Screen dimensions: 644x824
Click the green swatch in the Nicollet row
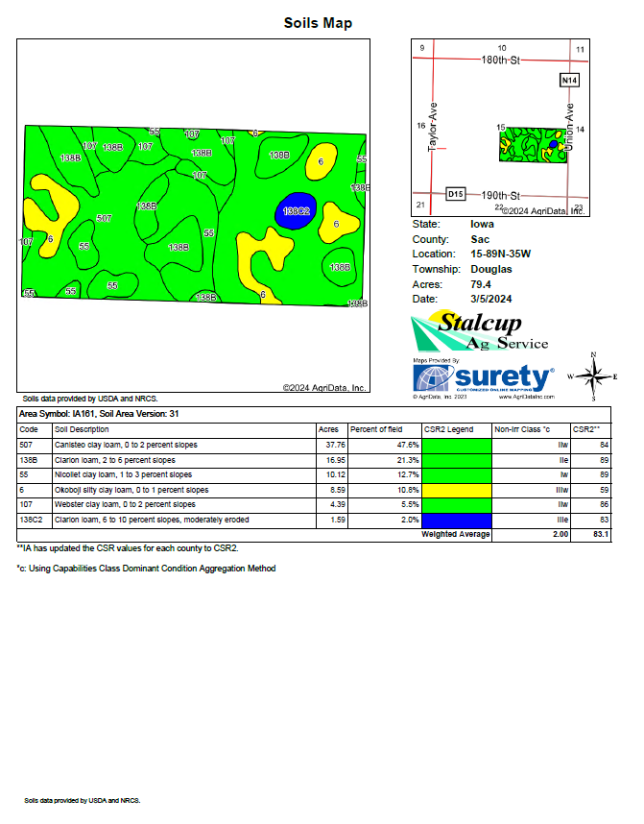tap(457, 475)
